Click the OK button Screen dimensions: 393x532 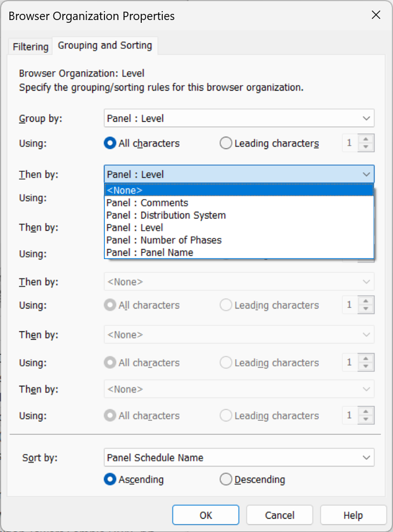[206, 515]
